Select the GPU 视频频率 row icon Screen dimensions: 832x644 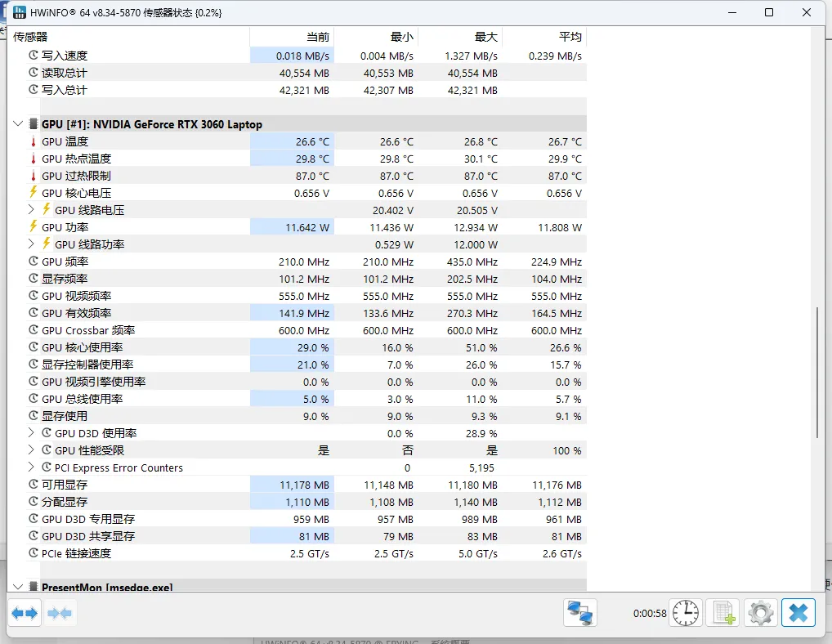(x=34, y=296)
